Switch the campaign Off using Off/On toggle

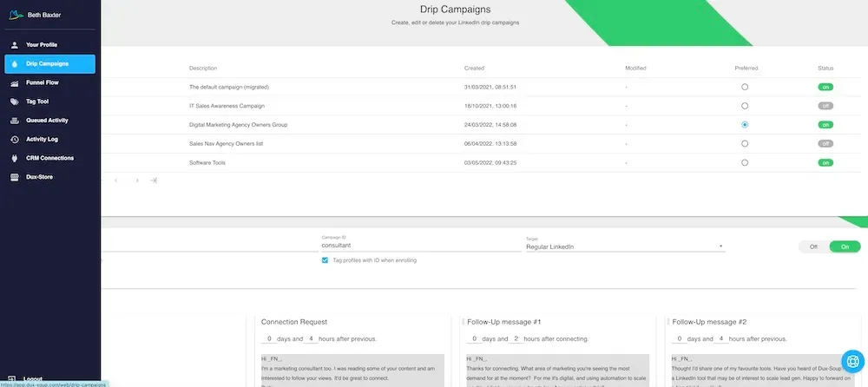click(813, 247)
